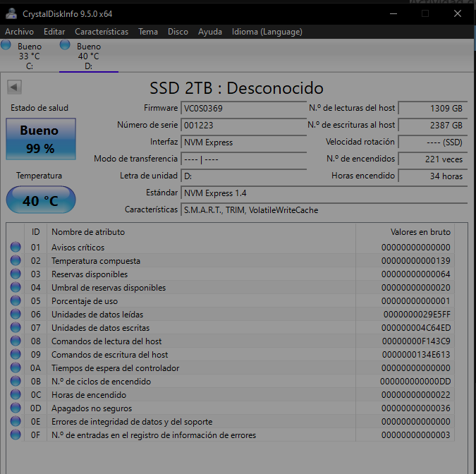Screen dimensions: 476x474
Task: Select raw value 000000000000DD
Action: [415, 382]
